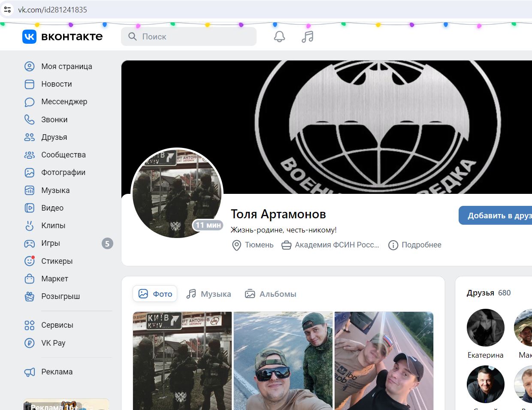This screenshot has height=410, width=532.
Task: Open Подробнее profile details link
Action: point(421,245)
